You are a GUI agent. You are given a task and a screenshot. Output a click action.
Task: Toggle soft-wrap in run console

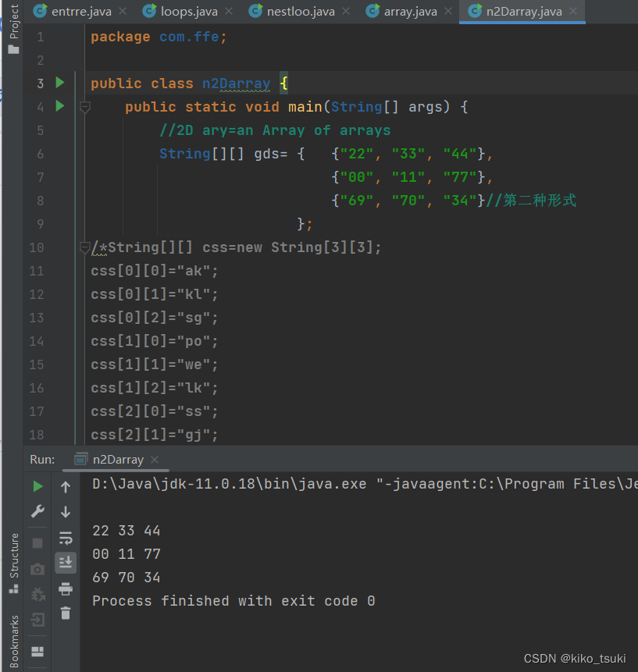click(66, 538)
